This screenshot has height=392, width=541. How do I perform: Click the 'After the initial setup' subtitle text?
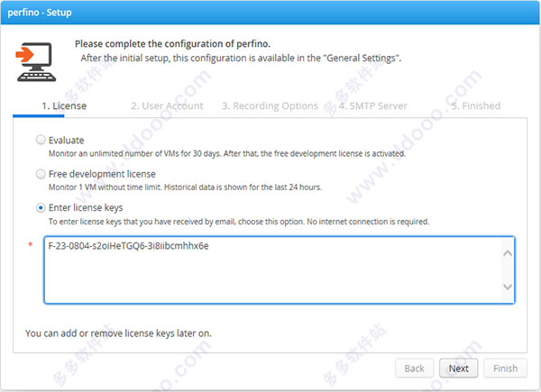pos(241,58)
